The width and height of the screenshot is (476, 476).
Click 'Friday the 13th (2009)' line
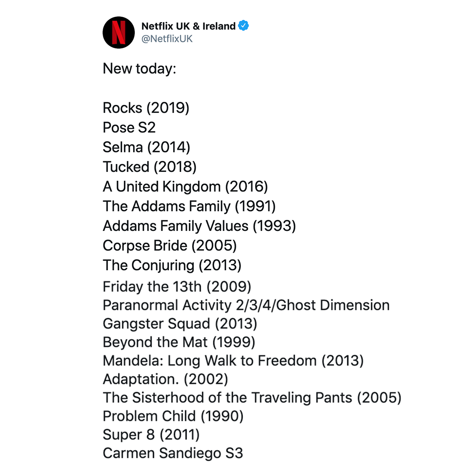point(177,287)
